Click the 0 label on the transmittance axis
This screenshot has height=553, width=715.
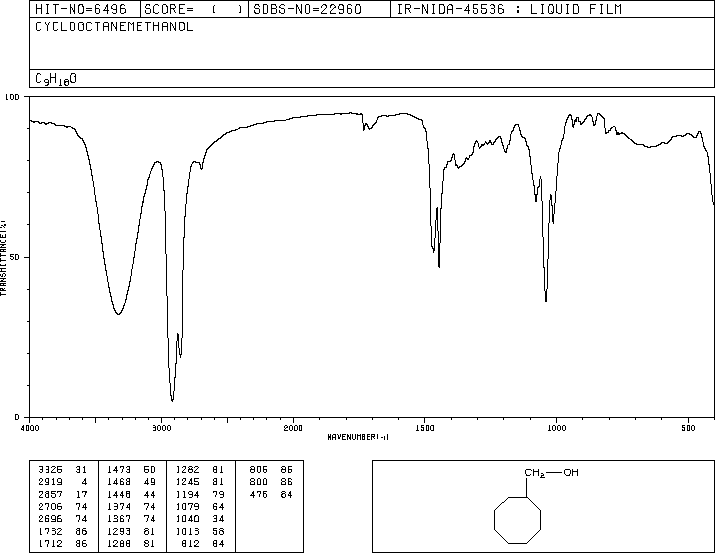tap(17, 417)
